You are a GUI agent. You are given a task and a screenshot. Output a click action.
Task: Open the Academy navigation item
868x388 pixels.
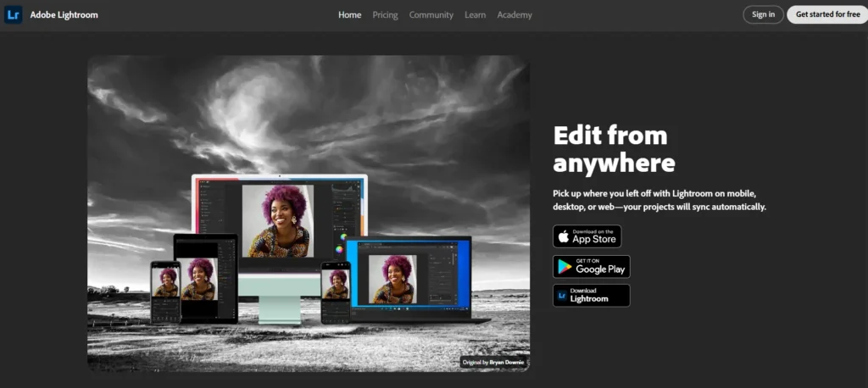515,15
